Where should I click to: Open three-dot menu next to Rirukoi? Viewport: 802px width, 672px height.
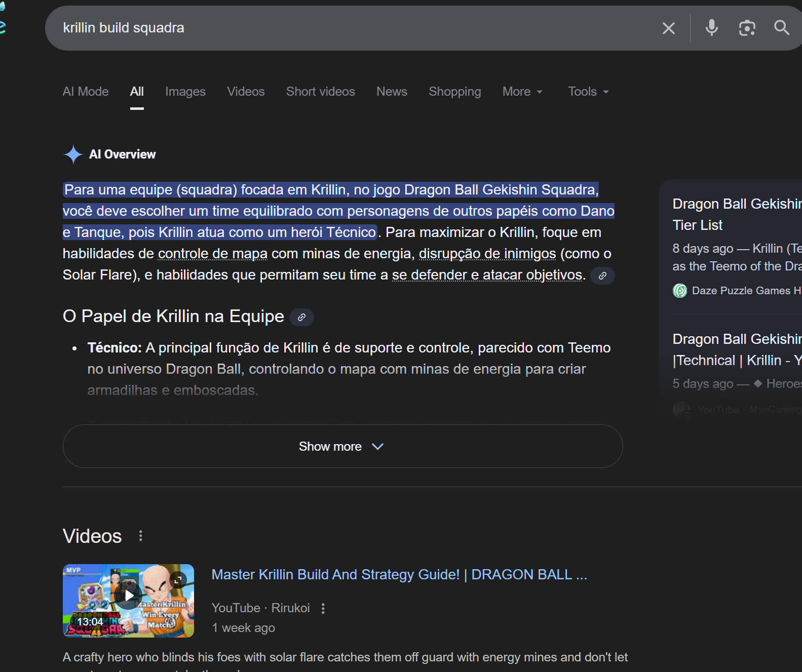click(323, 608)
